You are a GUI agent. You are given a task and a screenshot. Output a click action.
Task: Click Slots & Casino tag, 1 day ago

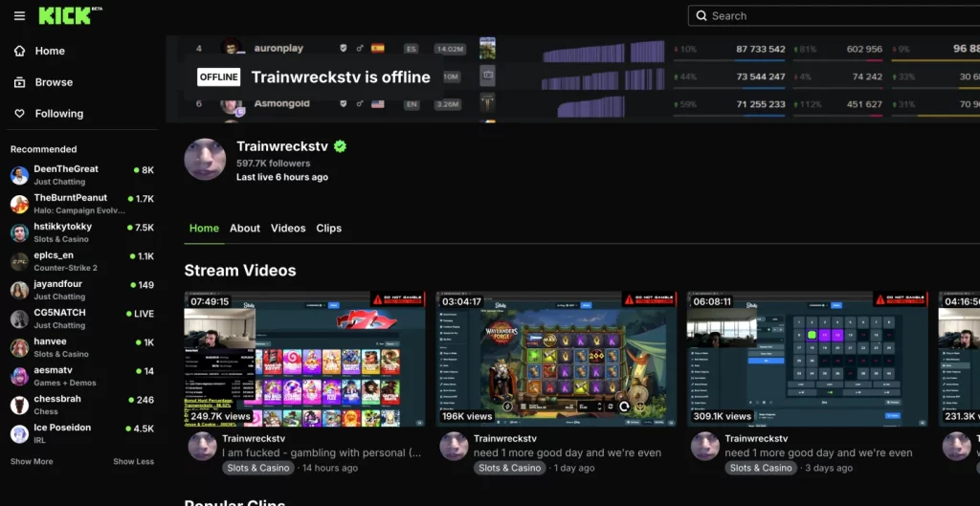click(509, 468)
